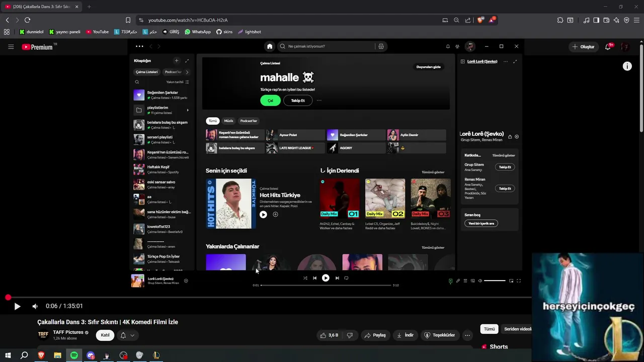Click Paylaş share button on YouTube

click(x=375, y=335)
